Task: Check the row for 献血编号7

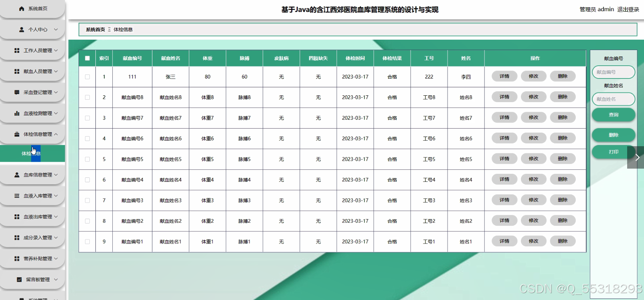Action: pos(87,118)
